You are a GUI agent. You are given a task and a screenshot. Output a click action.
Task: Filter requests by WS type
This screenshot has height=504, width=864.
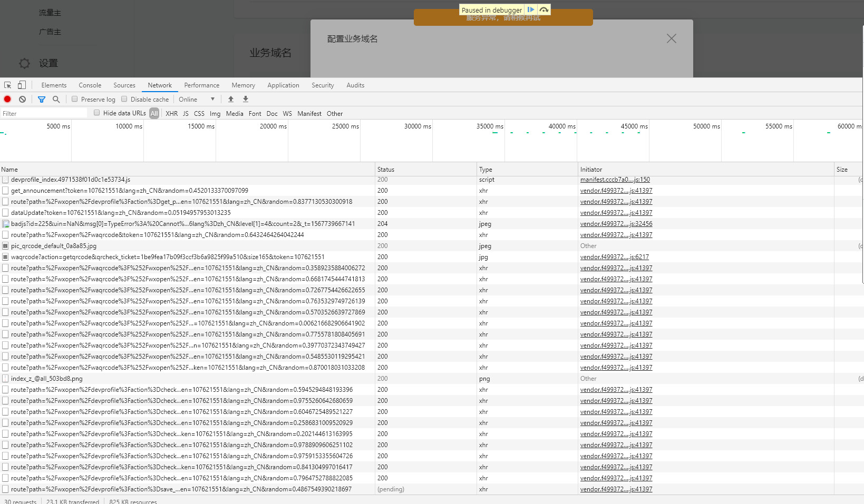click(287, 114)
